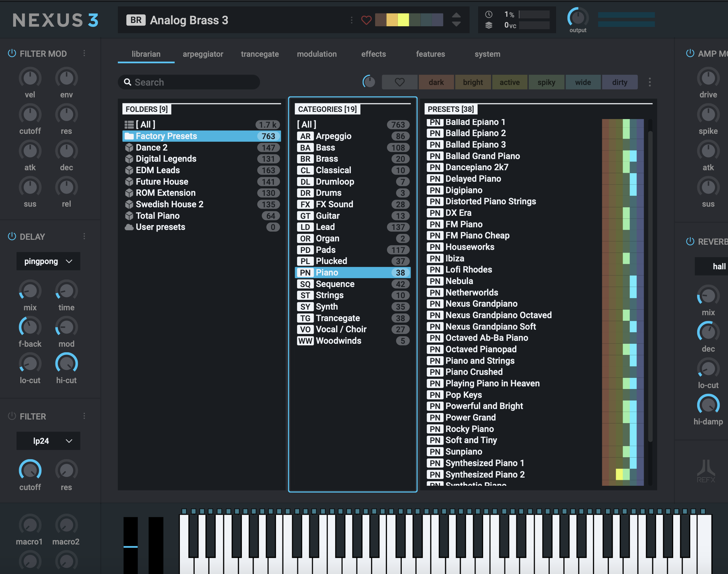Select the next preset with down arrow
This screenshot has height=574, width=728.
456,24
